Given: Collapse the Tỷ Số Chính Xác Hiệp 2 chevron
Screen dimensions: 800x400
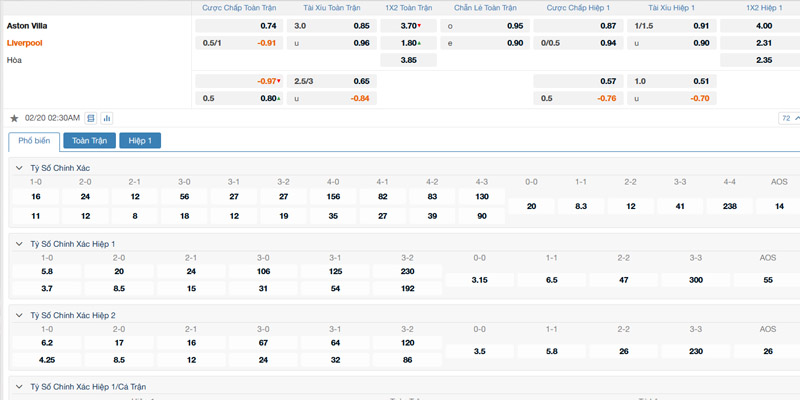Looking at the screenshot, I should click(x=19, y=315).
